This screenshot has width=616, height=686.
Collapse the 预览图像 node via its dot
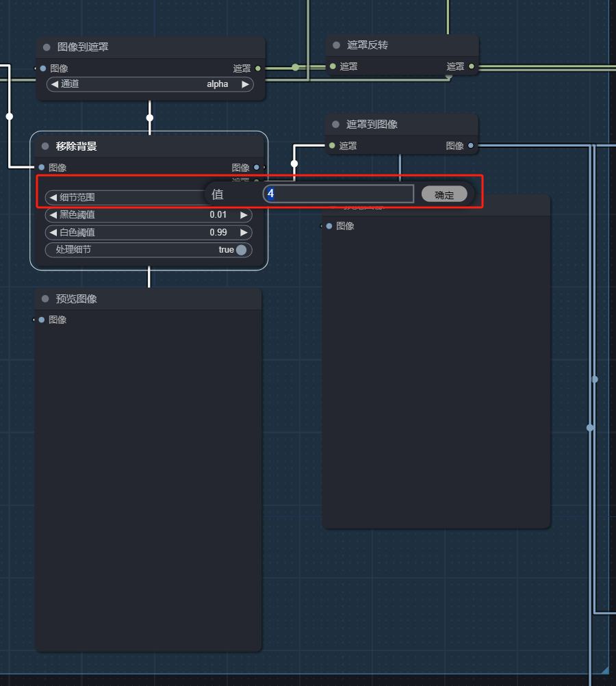pyautogui.click(x=45, y=299)
